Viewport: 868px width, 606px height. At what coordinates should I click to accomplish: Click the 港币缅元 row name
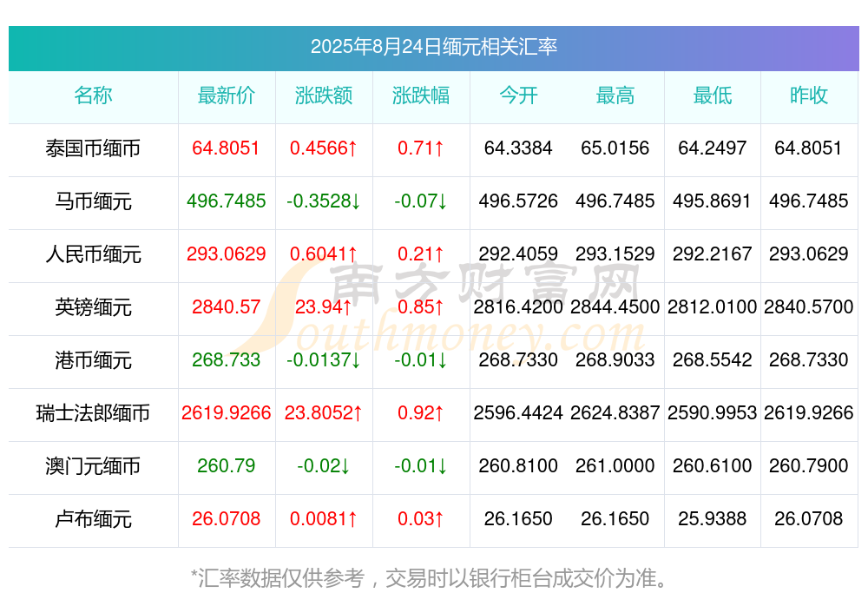(x=93, y=360)
